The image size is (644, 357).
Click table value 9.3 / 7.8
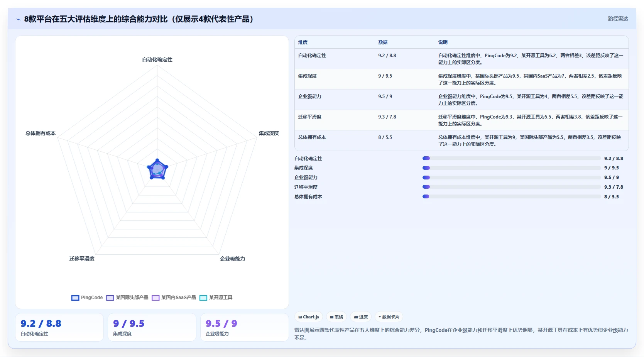click(387, 117)
